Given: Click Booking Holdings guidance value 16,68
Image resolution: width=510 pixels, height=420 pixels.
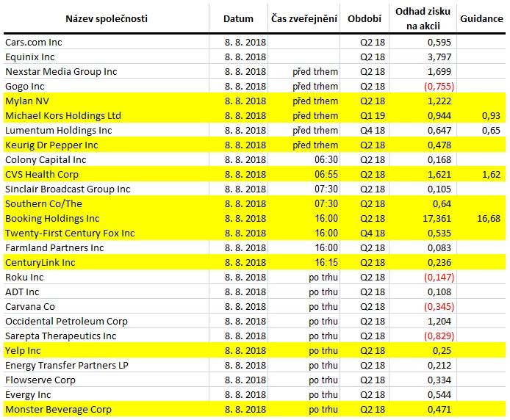Looking at the screenshot, I should 489,219.
